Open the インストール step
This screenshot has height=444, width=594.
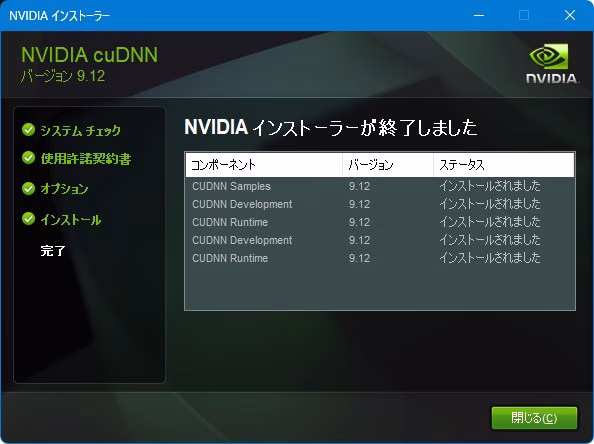[70, 219]
